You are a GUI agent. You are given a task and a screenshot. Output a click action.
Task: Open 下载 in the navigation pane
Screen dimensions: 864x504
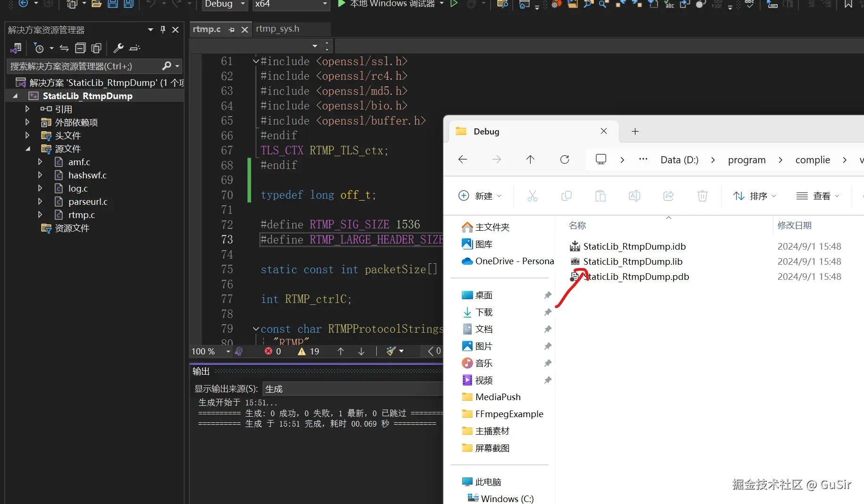pyautogui.click(x=484, y=312)
